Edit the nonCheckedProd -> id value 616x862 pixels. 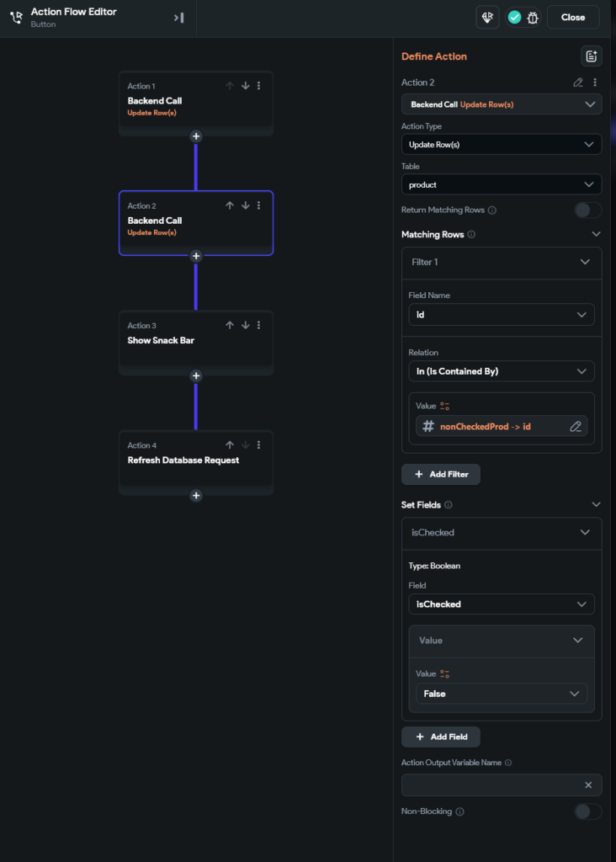pos(576,427)
